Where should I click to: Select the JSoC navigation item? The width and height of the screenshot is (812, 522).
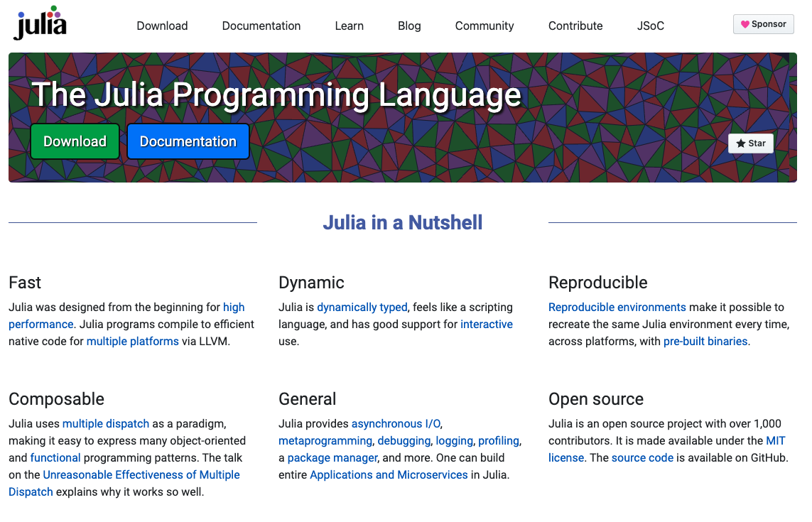coord(650,26)
